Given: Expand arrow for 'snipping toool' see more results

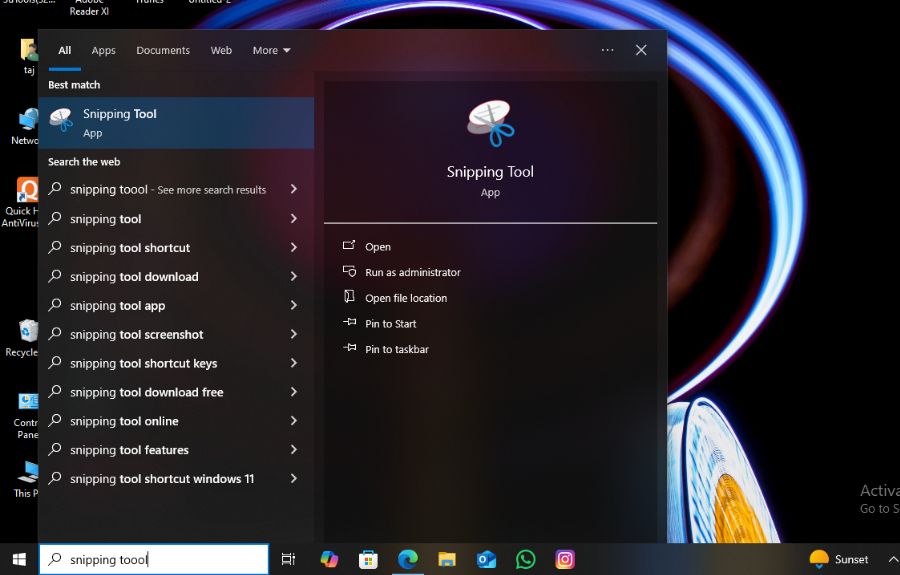Looking at the screenshot, I should point(293,189).
